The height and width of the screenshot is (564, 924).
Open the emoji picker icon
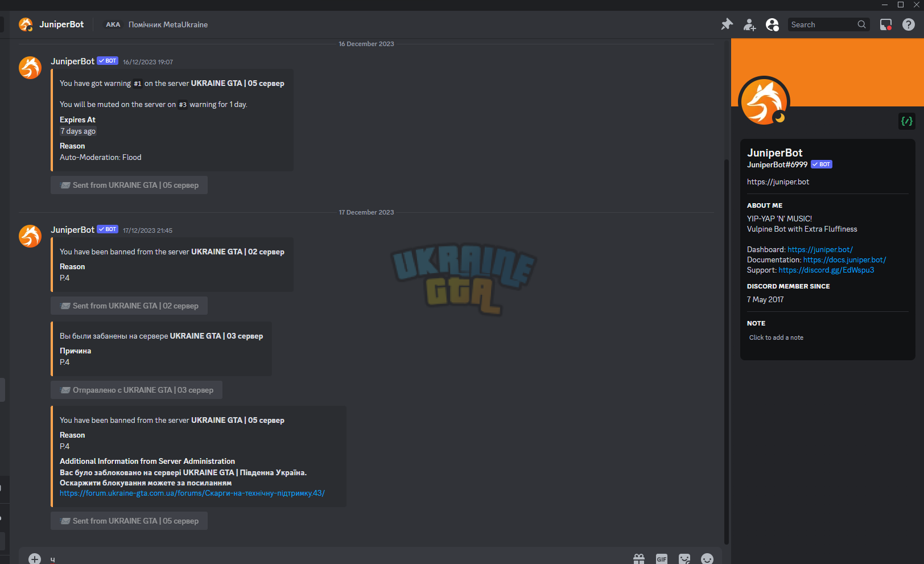click(707, 559)
